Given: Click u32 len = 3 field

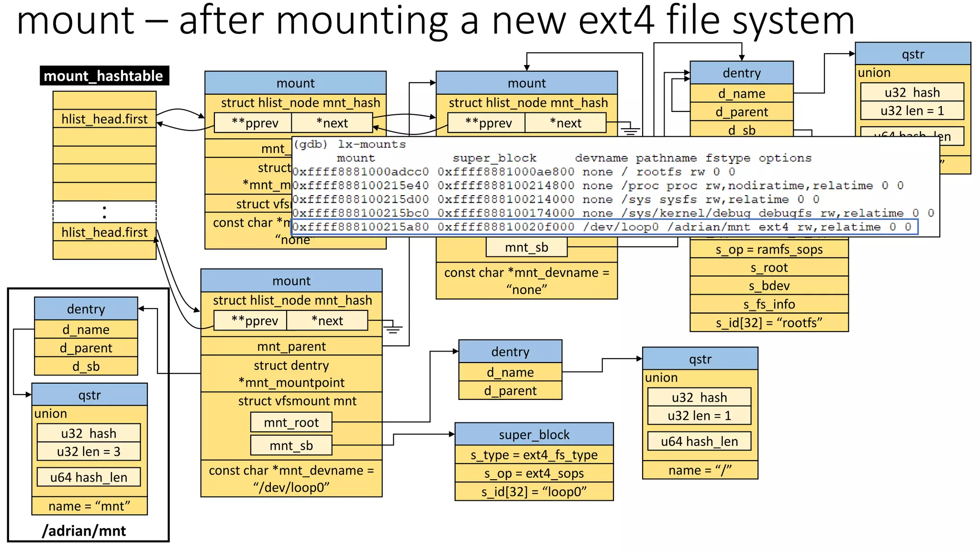Looking at the screenshot, I should click(89, 452).
